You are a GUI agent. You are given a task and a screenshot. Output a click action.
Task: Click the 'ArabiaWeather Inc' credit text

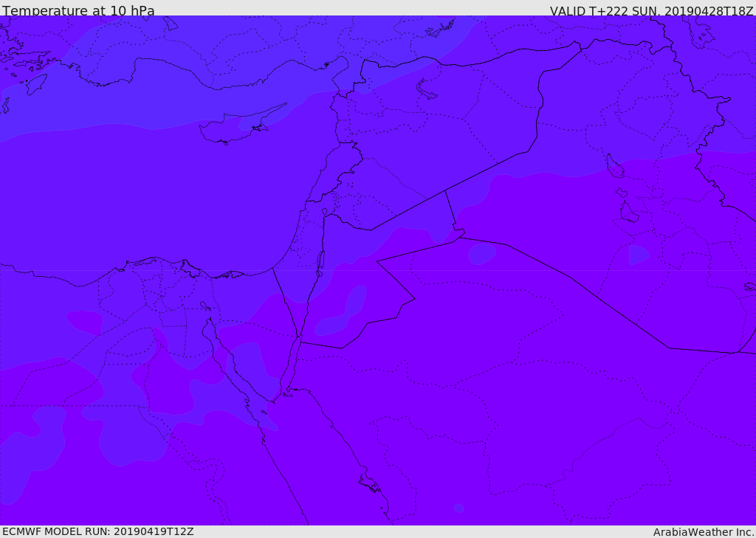[x=704, y=532]
